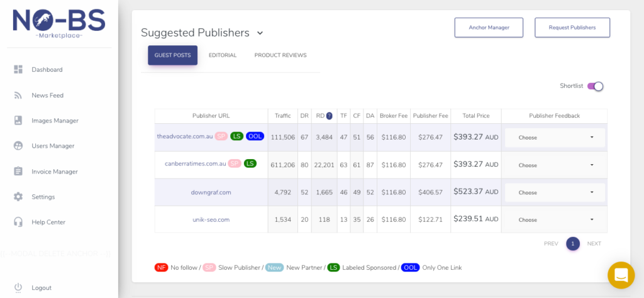Click the Help Center headset icon
The height and width of the screenshot is (298, 644).
pyautogui.click(x=18, y=222)
